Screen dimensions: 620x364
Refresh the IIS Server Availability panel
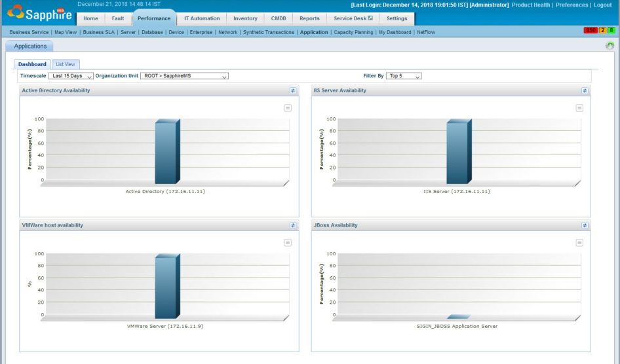(585, 90)
